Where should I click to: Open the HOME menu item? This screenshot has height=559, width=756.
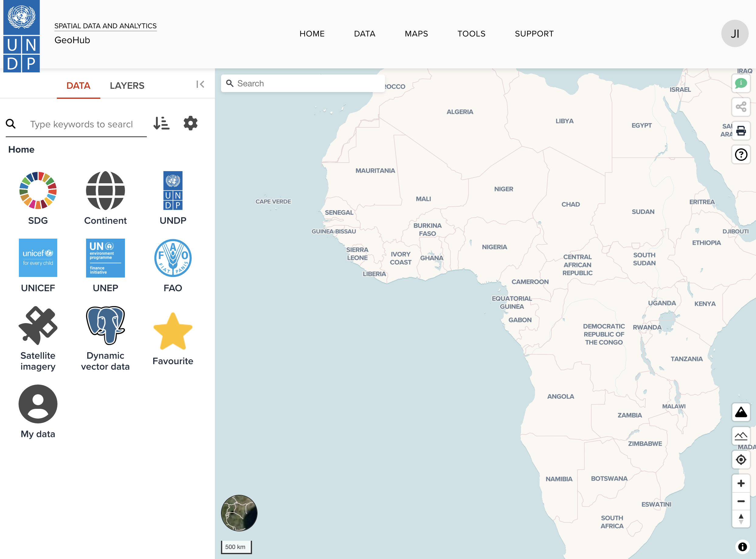312,34
